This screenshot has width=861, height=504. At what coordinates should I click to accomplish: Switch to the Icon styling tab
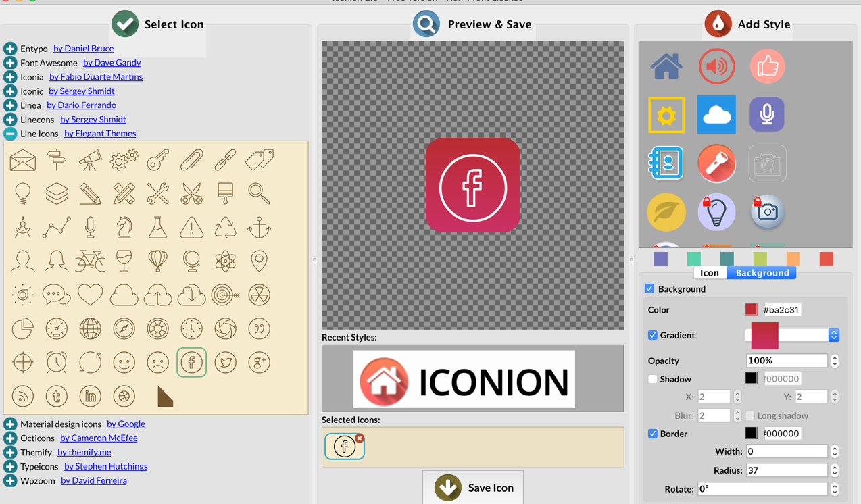click(710, 272)
